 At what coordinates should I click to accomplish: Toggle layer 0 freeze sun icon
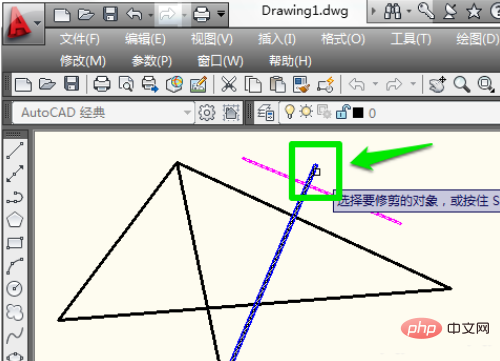tap(306, 111)
